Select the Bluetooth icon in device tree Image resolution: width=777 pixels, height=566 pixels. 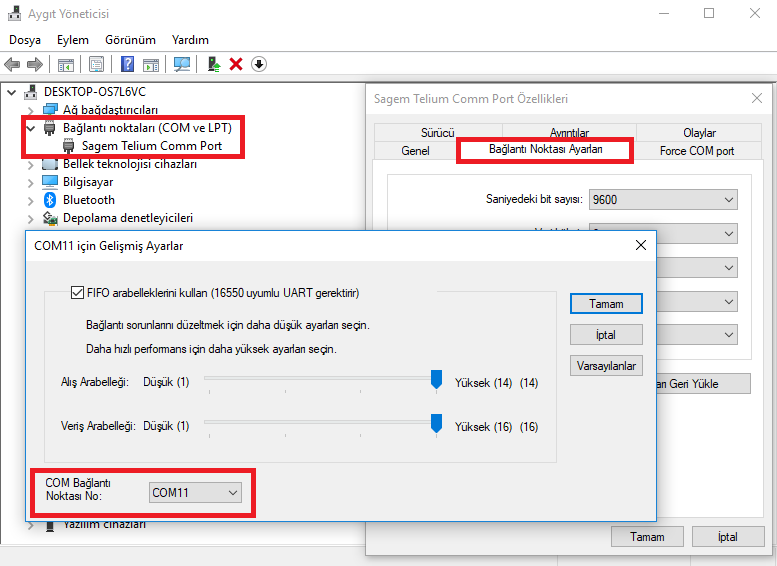point(49,200)
